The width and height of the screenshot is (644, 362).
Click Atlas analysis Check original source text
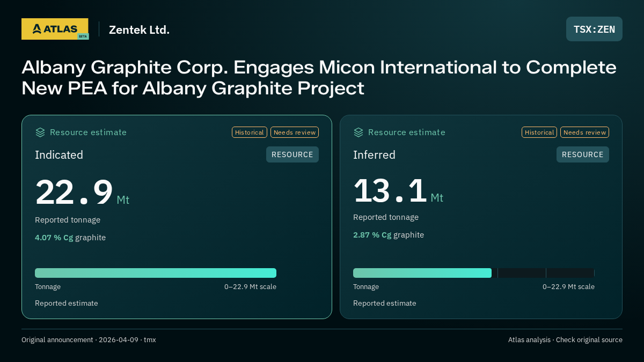[565, 340]
